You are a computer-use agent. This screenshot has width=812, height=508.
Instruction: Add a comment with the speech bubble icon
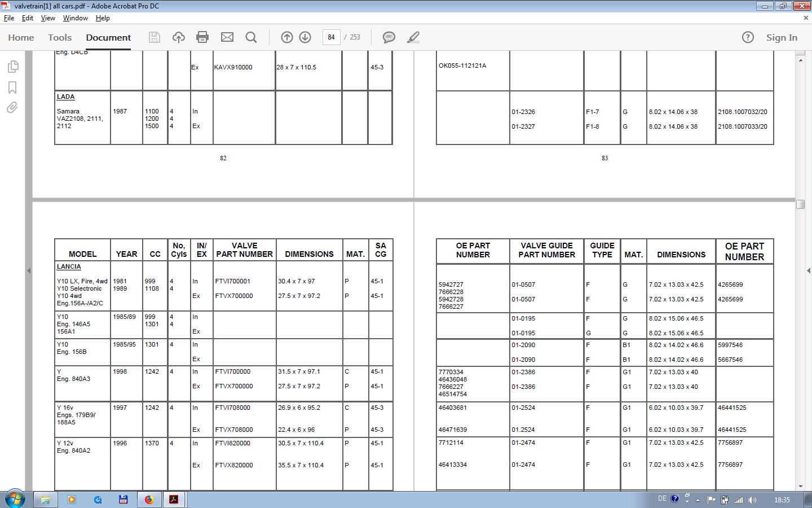[389, 37]
